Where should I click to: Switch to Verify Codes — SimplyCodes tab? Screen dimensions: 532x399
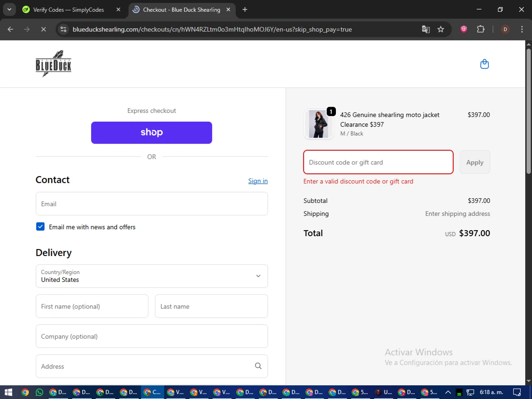[68, 10]
